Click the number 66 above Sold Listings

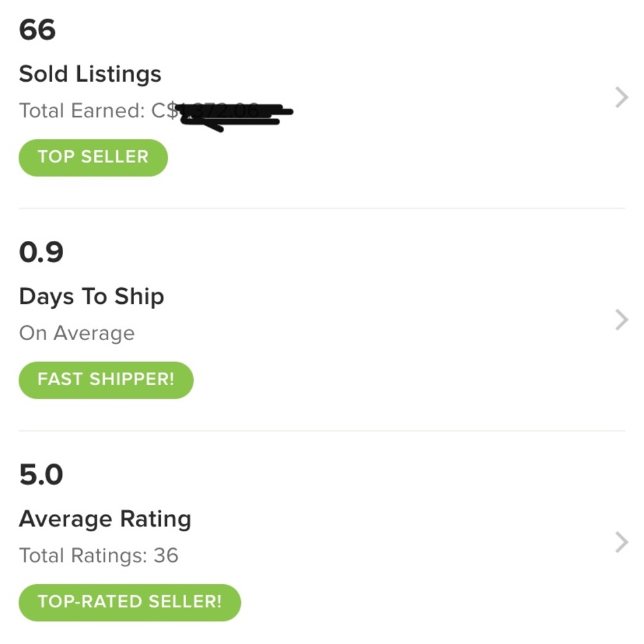(37, 30)
